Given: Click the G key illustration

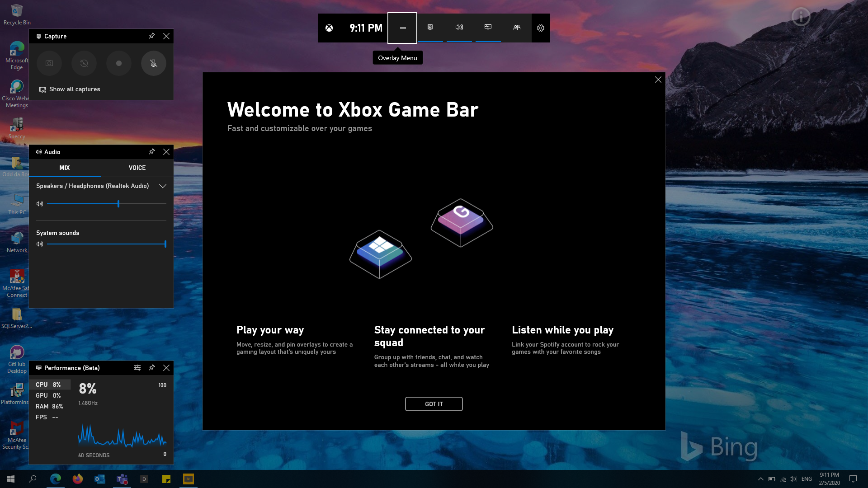Looking at the screenshot, I should [462, 223].
